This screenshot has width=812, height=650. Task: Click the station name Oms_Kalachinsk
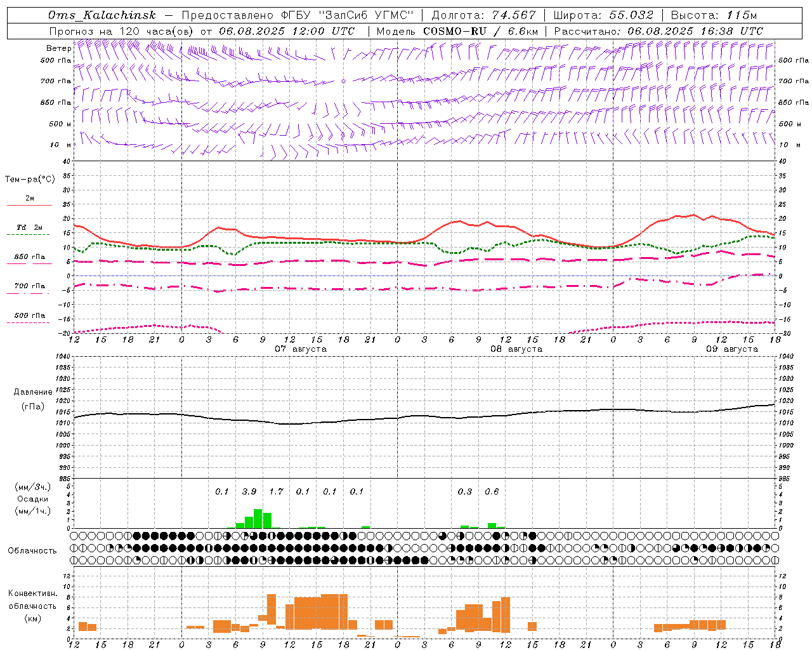point(101,15)
